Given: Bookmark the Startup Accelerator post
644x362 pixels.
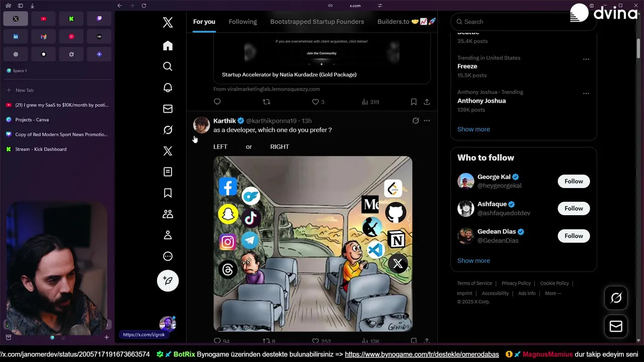Looking at the screenshot, I should coord(414,102).
